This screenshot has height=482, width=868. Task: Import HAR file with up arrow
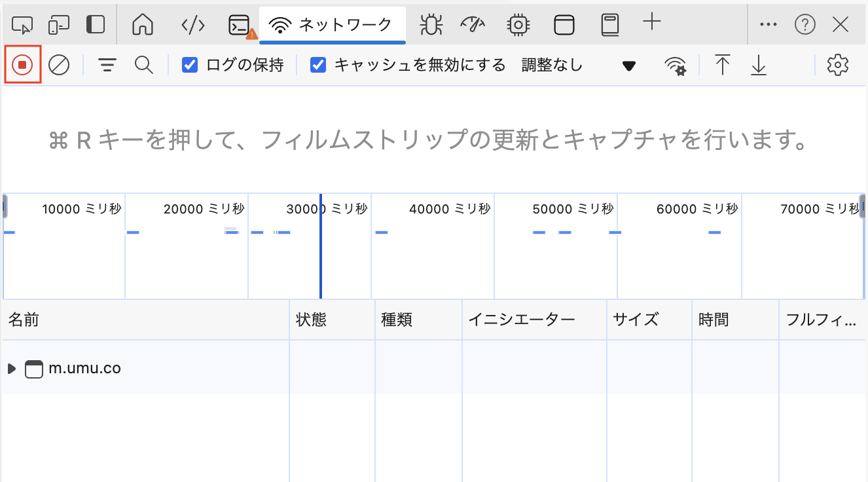722,65
